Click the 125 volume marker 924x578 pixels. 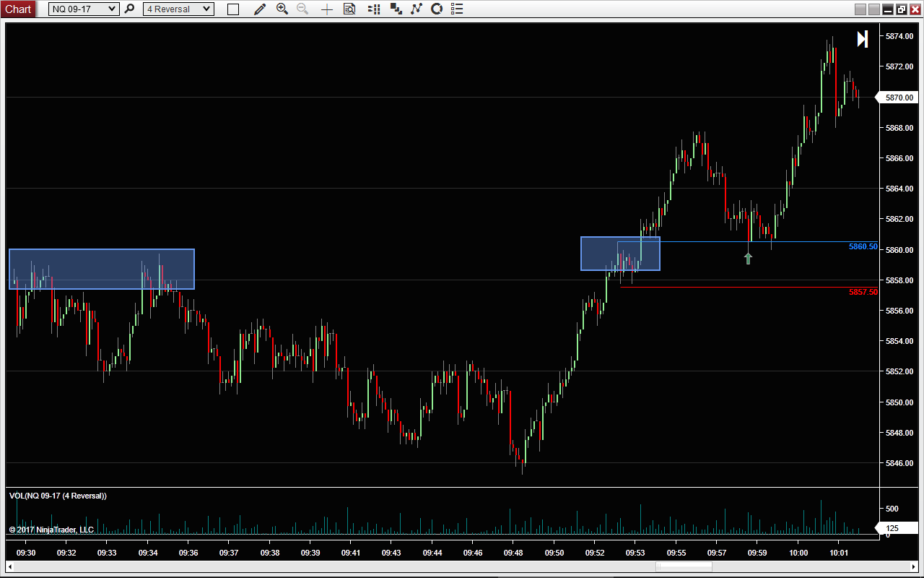(x=895, y=529)
